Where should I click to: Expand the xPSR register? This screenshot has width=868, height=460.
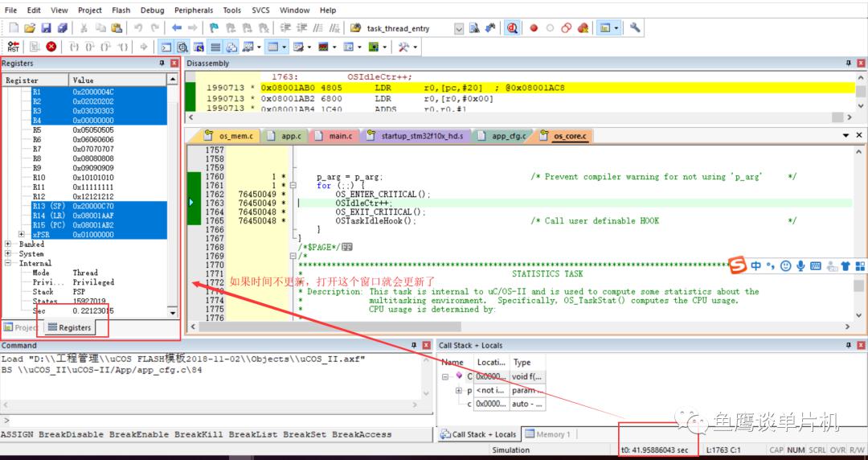[21, 235]
